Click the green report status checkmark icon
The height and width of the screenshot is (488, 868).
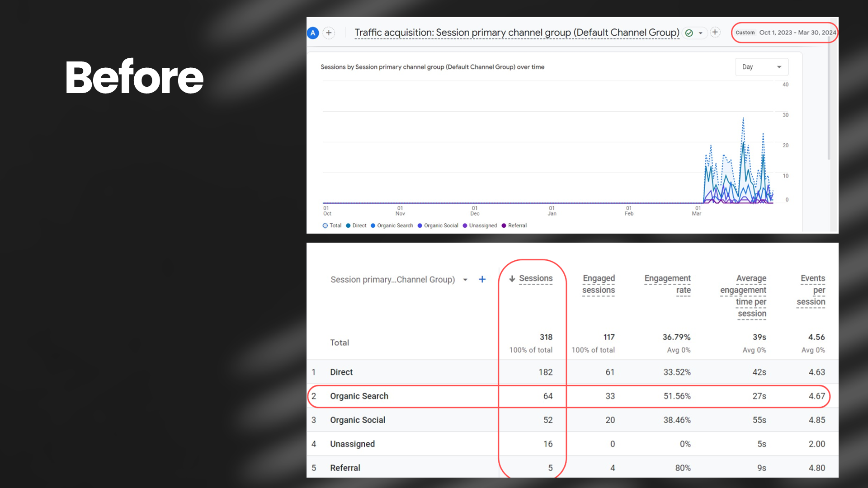point(689,33)
